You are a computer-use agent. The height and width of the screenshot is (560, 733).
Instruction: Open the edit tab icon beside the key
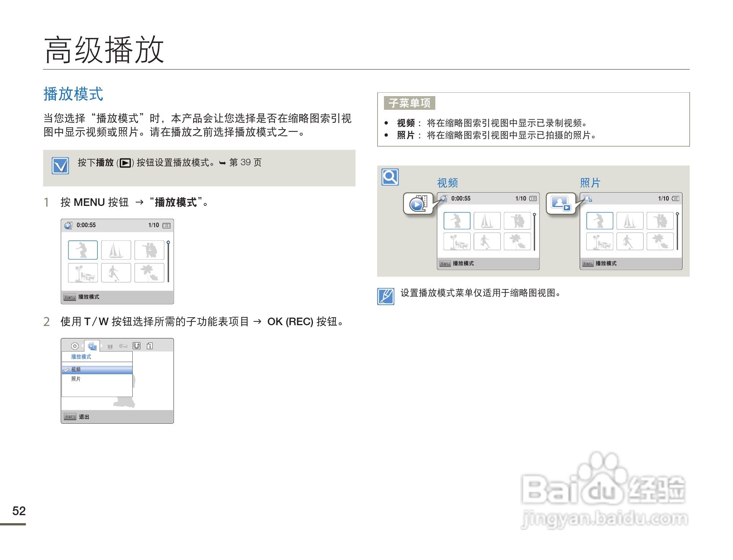(x=136, y=346)
